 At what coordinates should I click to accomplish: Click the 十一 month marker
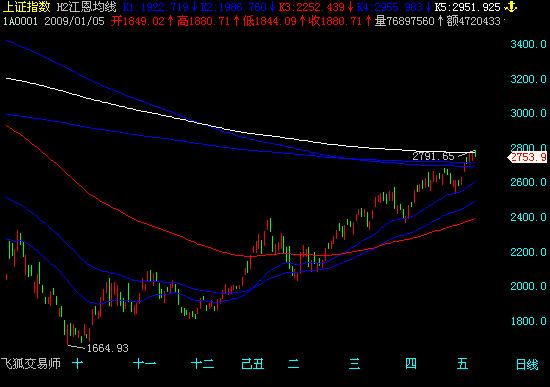tap(145, 363)
